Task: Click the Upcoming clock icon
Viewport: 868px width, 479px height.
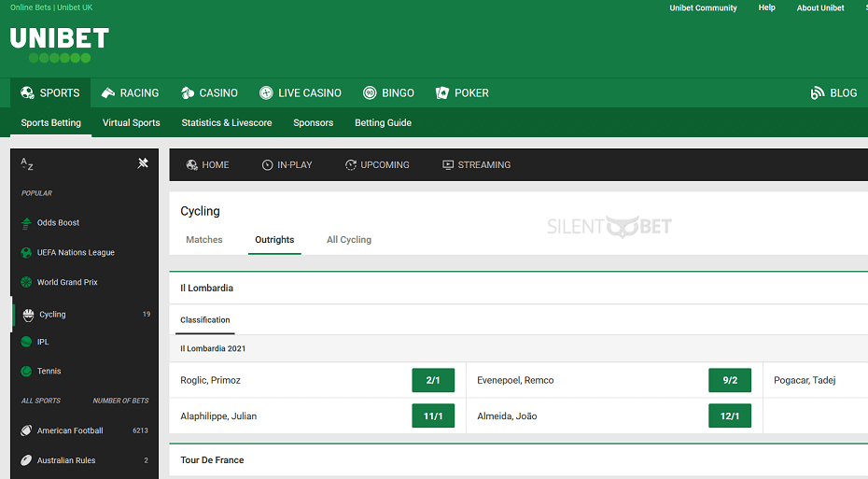Action: pos(350,165)
